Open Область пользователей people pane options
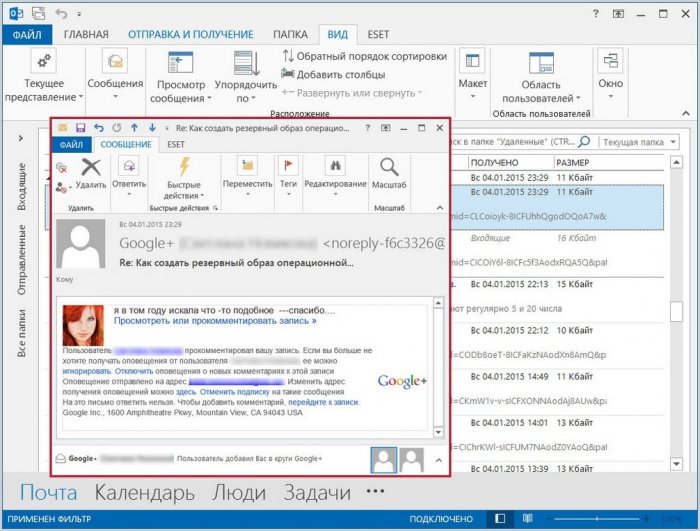This screenshot has height=531, width=700. [541, 78]
